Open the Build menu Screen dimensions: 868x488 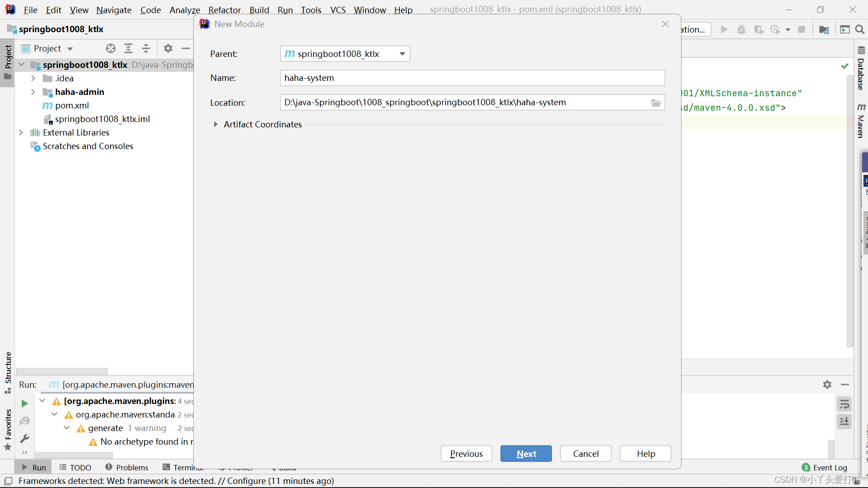[259, 10]
